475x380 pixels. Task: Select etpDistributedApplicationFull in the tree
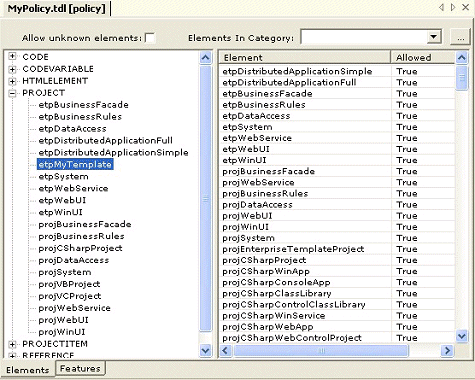click(105, 141)
